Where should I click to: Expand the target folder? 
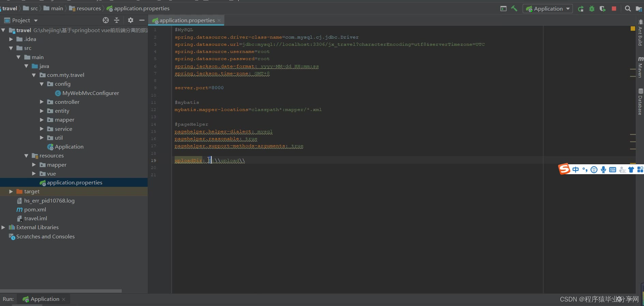(11, 191)
